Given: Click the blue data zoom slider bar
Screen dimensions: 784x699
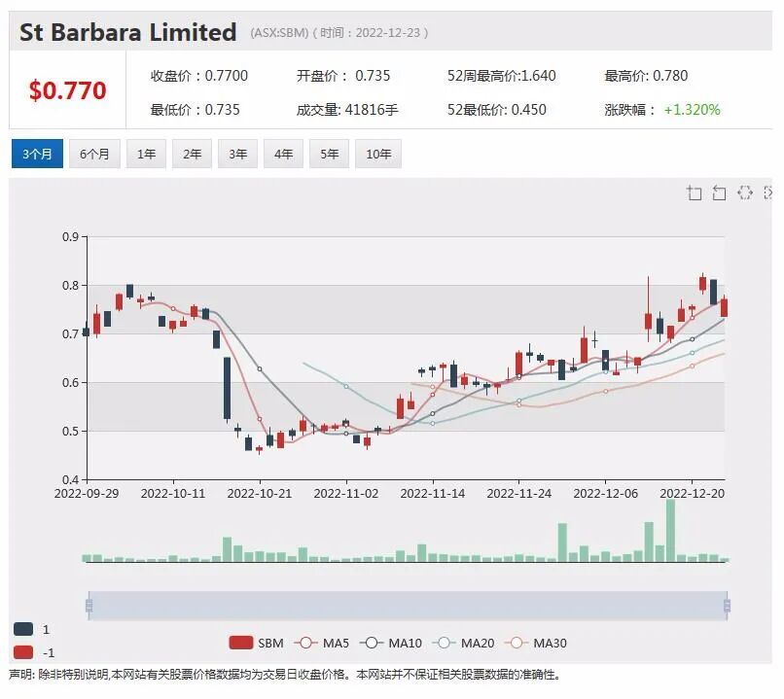Looking at the screenshot, I should pos(408,606).
